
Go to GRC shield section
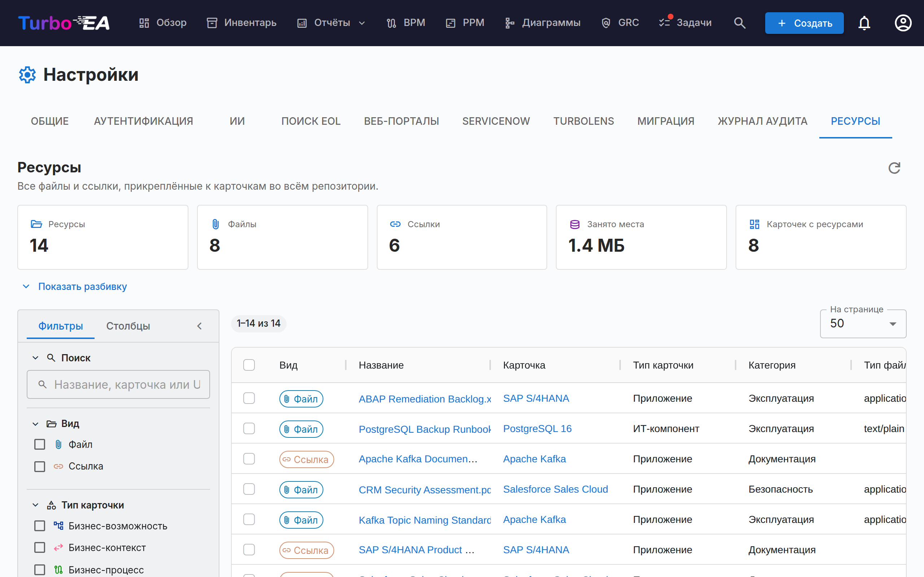point(620,23)
